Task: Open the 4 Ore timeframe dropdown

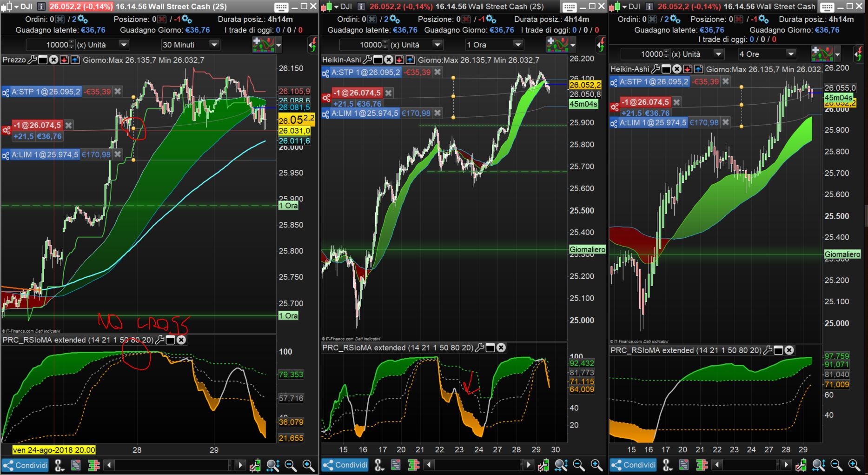Action: pos(767,54)
